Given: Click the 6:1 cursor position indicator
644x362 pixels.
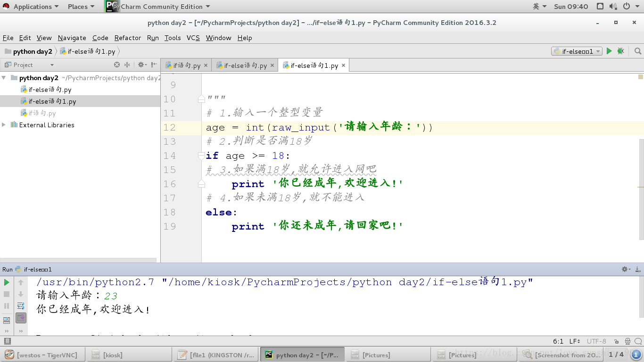Looking at the screenshot, I should 558,341.
